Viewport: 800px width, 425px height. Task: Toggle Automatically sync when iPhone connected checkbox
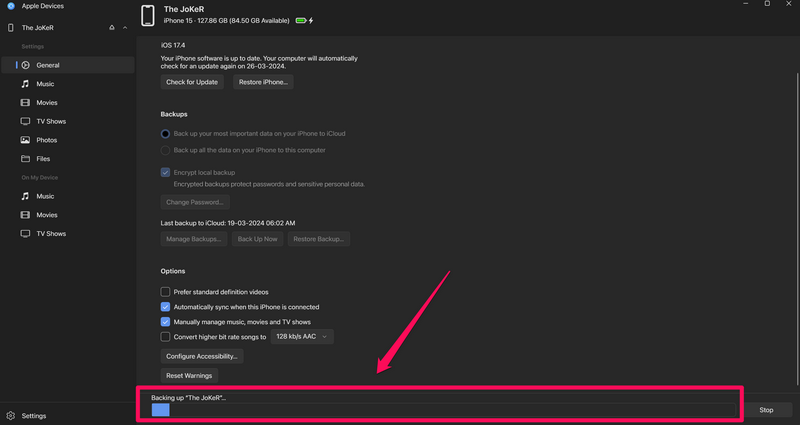[x=165, y=307]
